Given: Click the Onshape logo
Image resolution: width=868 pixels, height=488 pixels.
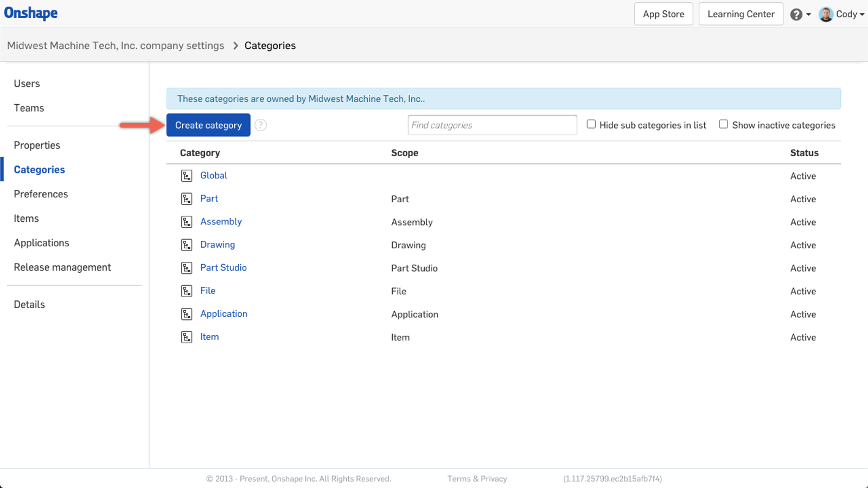Looking at the screenshot, I should pyautogui.click(x=30, y=13).
